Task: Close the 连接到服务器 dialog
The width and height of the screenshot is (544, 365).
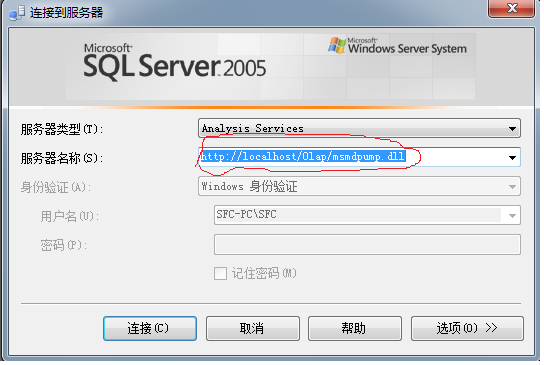Action: tap(511, 8)
